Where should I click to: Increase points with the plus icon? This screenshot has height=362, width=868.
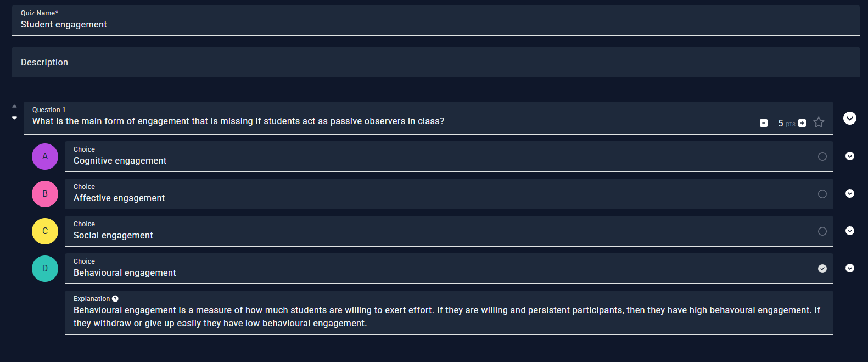point(802,123)
